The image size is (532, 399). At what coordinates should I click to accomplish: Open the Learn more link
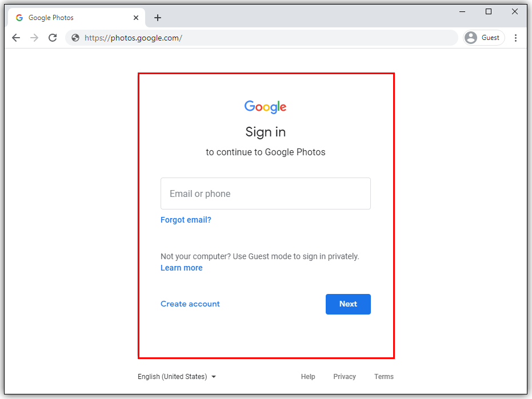182,268
